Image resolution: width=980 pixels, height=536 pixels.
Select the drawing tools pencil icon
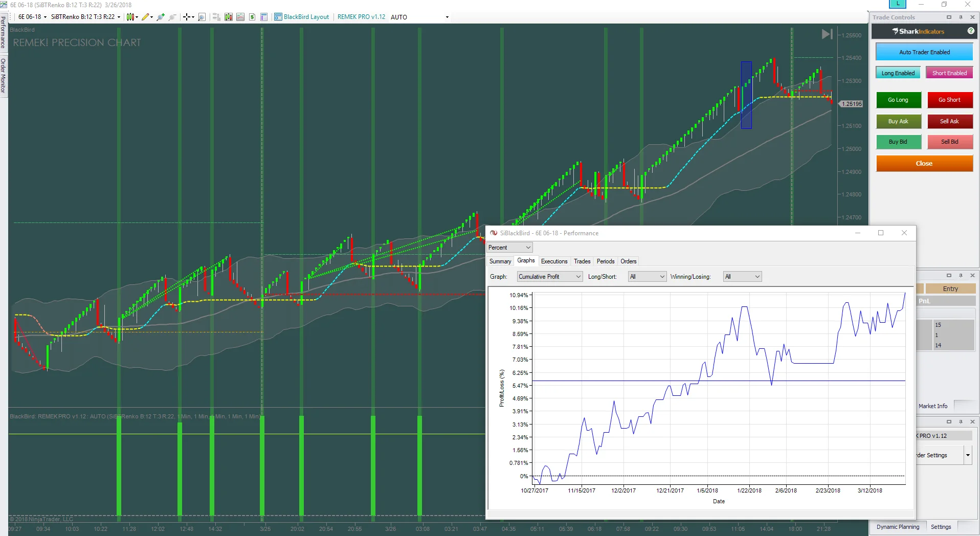tap(145, 17)
